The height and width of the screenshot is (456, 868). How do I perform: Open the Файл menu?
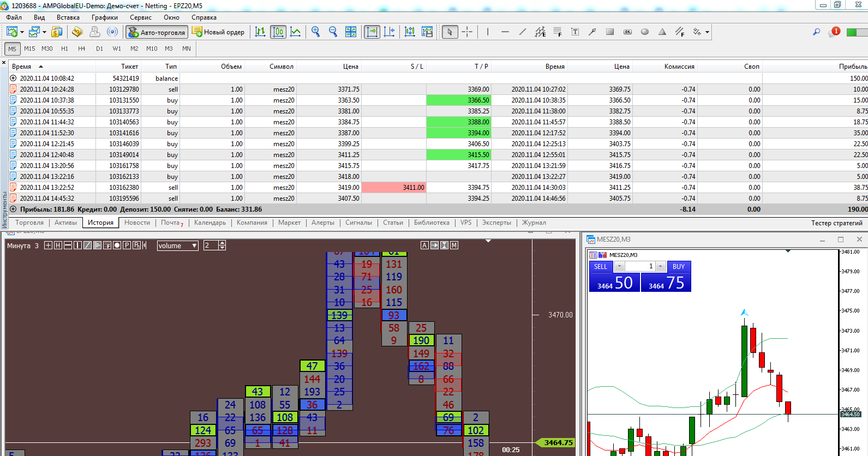[x=14, y=17]
